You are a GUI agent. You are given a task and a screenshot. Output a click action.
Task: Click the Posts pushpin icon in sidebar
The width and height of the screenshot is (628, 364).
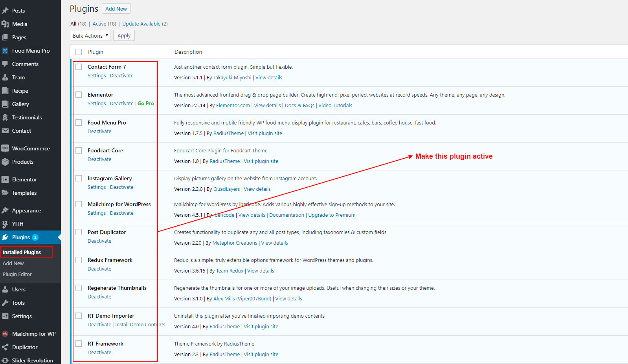coord(5,11)
